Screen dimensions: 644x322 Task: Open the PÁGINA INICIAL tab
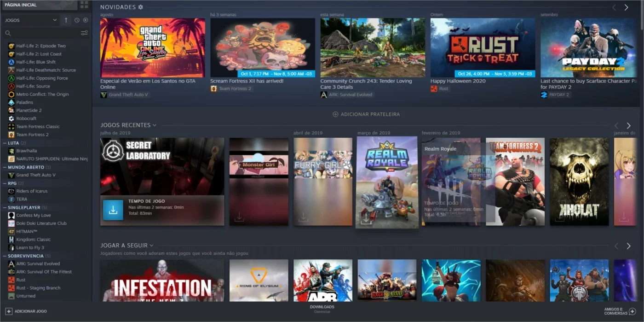39,5
